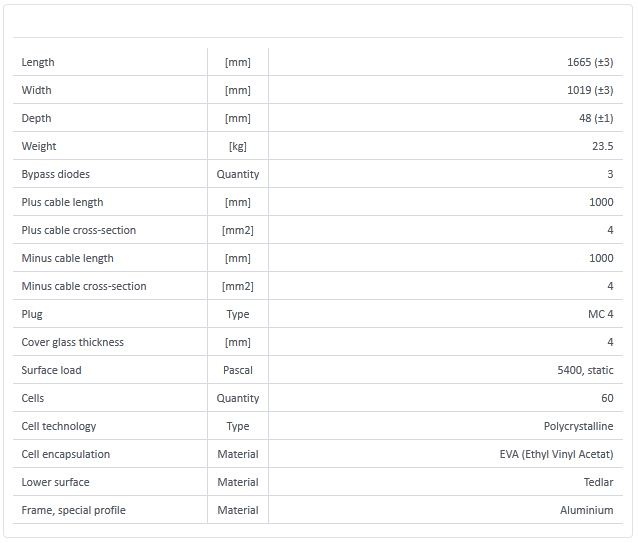
Task: Select the 1019 (±3) width value
Action: tap(589, 90)
